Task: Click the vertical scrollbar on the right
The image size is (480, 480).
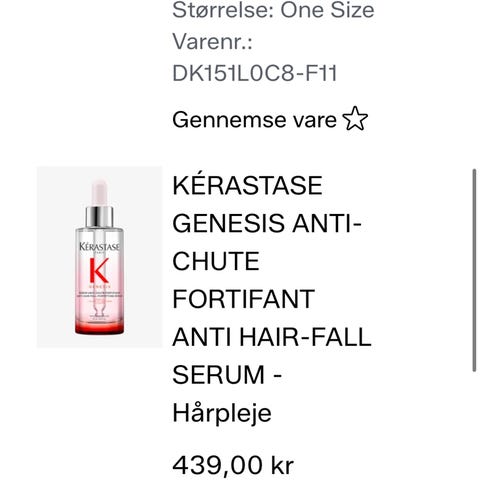Action: [x=474, y=270]
